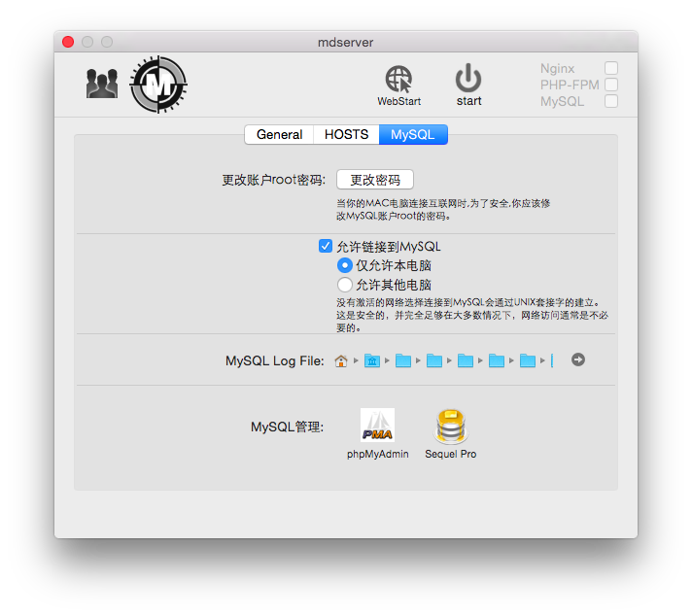Close the mdserver window
The image size is (692, 616).
click(68, 42)
